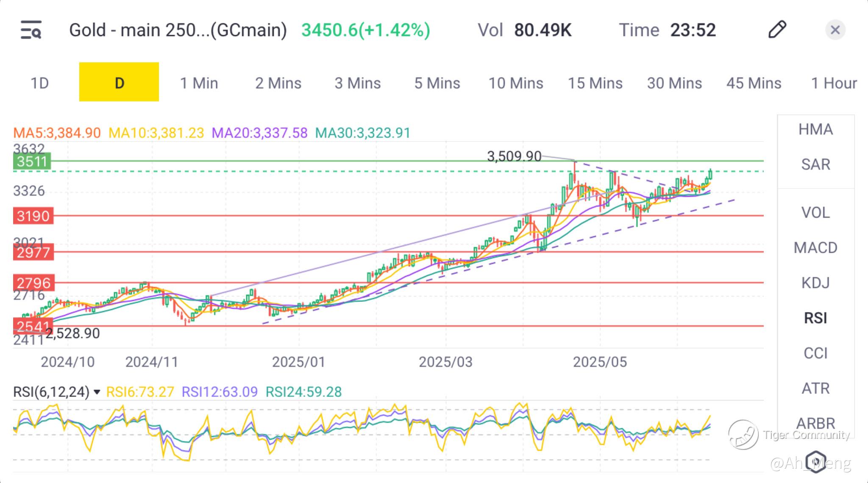Screen dimensions: 868x483
Task: Click the 3190 red support level label
Action: (33, 216)
